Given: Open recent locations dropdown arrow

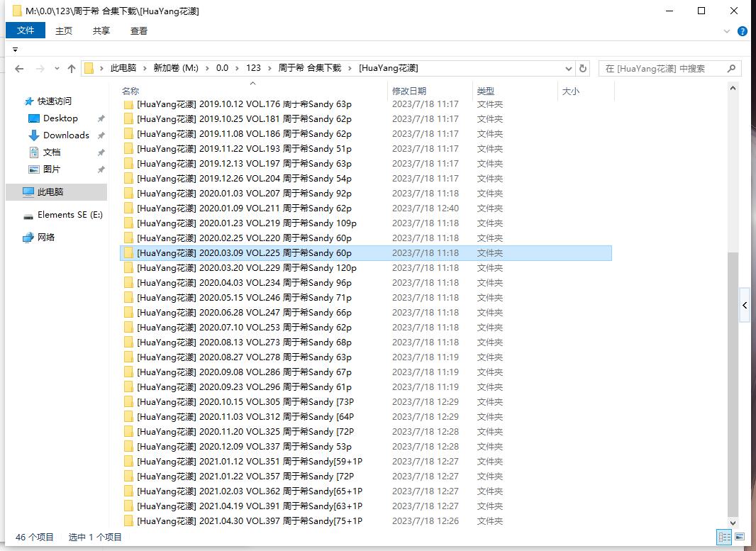Looking at the screenshot, I should pos(57,69).
